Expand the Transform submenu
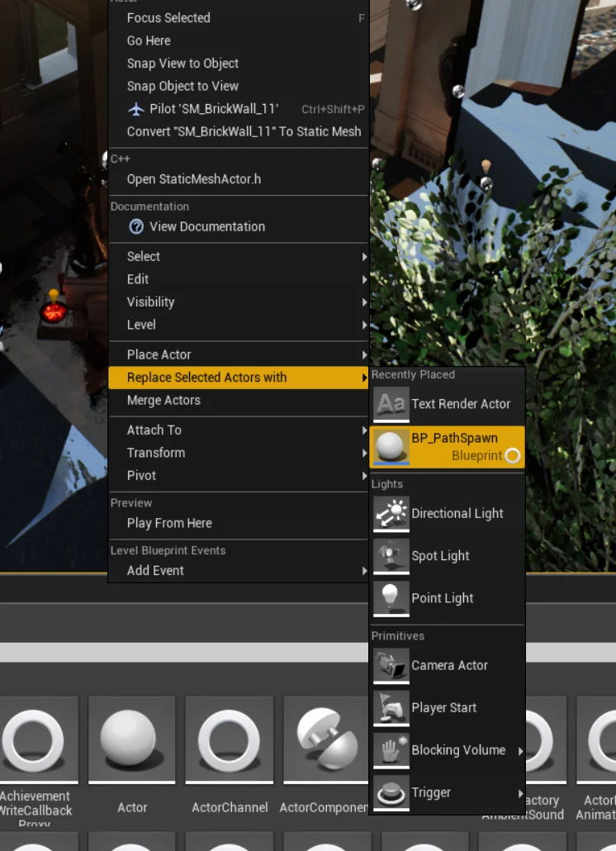616x851 pixels. [x=239, y=454]
